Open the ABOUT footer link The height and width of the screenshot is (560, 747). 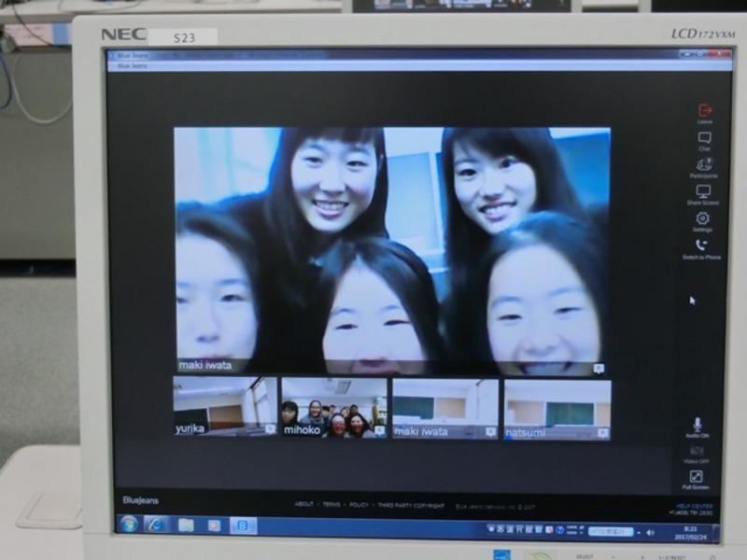point(304,504)
